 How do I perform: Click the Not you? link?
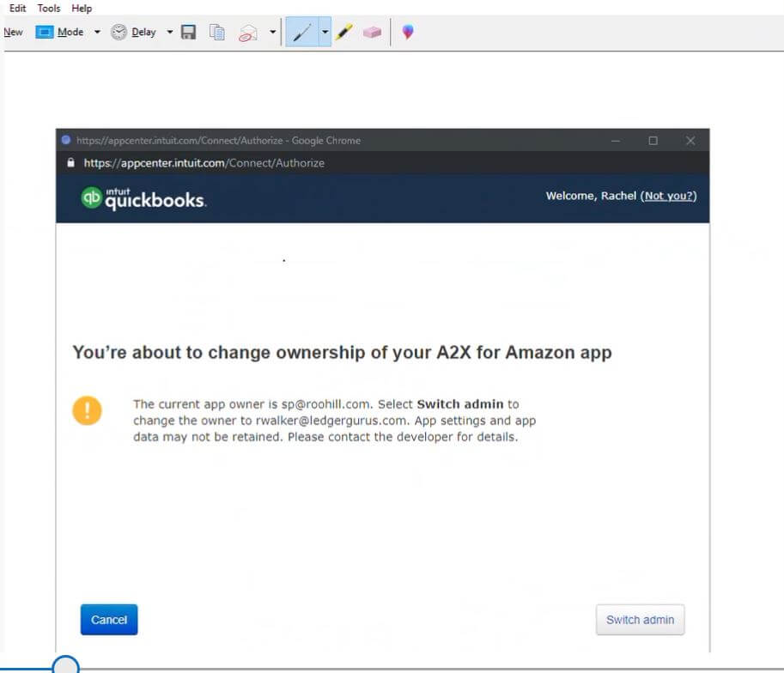point(668,196)
